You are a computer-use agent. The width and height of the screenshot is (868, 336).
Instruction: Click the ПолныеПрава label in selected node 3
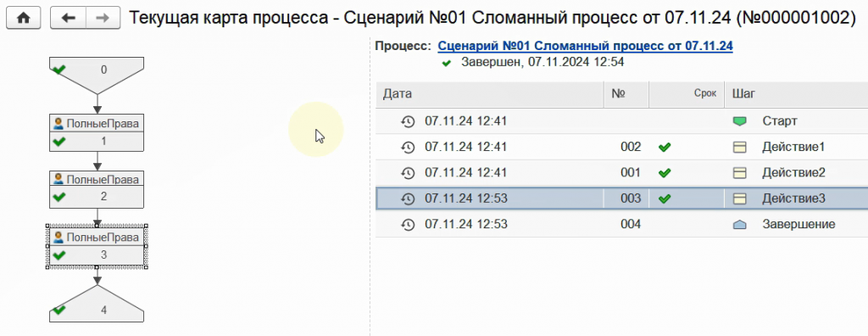(x=103, y=238)
